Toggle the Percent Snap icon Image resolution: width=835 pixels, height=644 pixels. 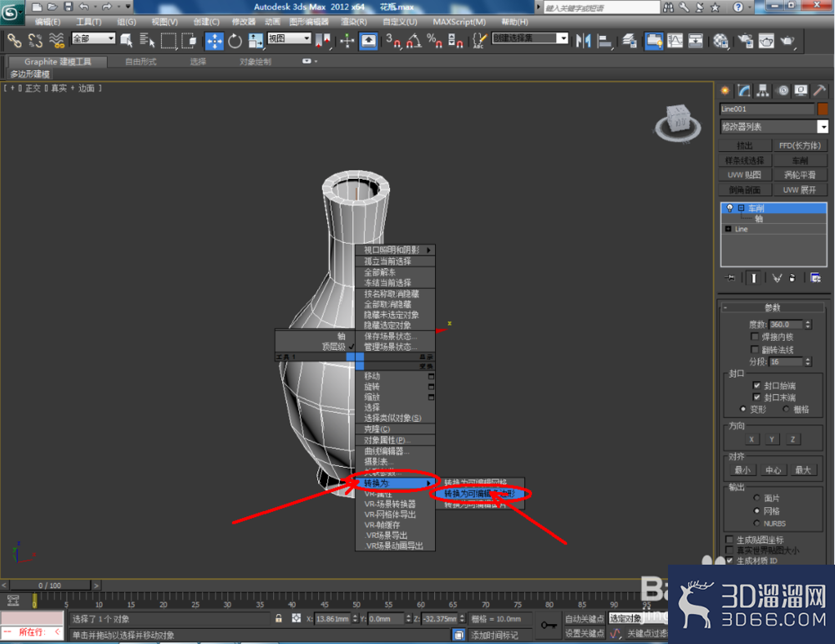[434, 40]
